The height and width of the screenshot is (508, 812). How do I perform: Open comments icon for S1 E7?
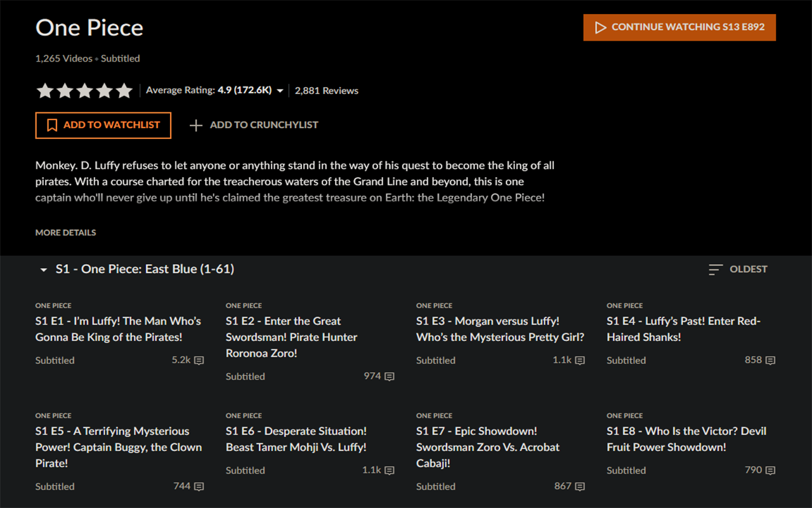point(580,486)
